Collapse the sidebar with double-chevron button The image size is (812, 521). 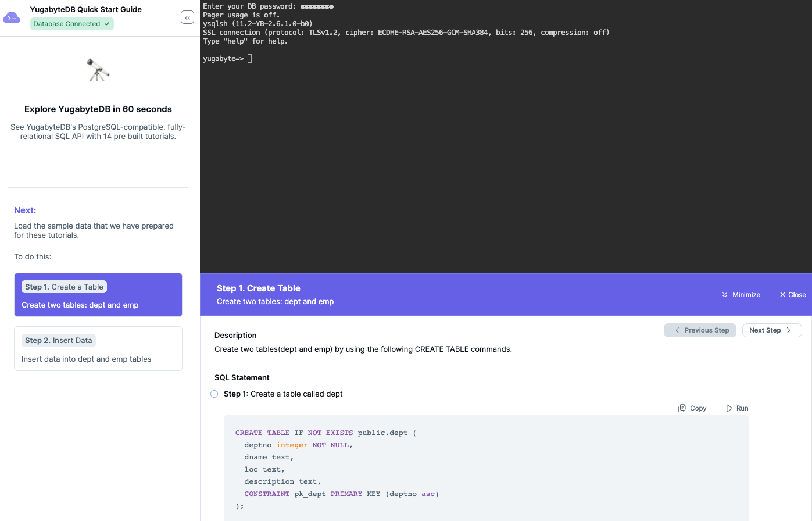(187, 17)
